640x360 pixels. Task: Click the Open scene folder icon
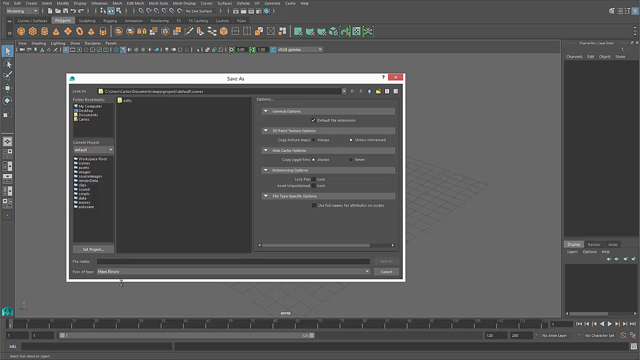click(x=58, y=11)
